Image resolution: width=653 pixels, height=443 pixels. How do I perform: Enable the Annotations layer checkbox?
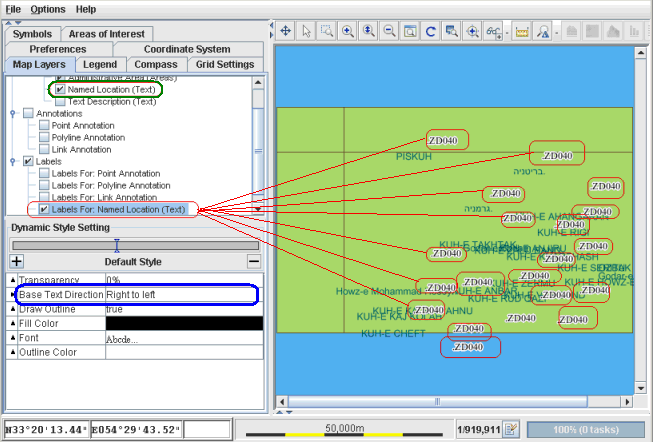28,113
